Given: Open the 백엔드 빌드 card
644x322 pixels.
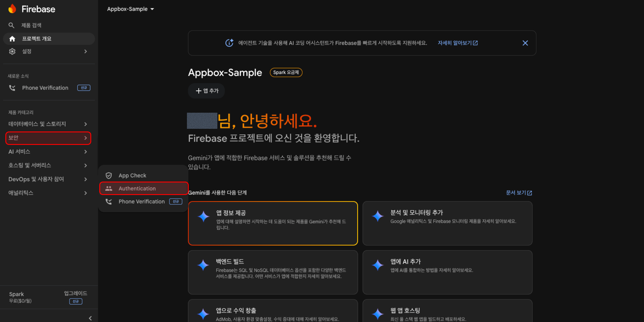Looking at the screenshot, I should pos(273,272).
